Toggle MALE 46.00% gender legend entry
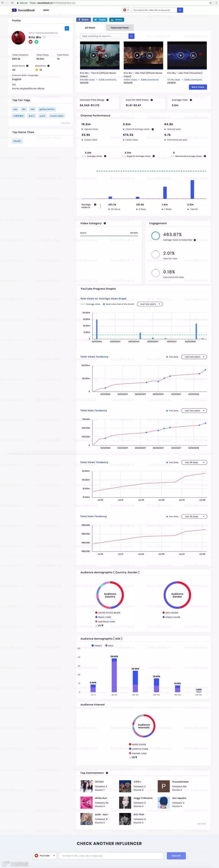Screen dimensions: 219x868 click(171, 613)
